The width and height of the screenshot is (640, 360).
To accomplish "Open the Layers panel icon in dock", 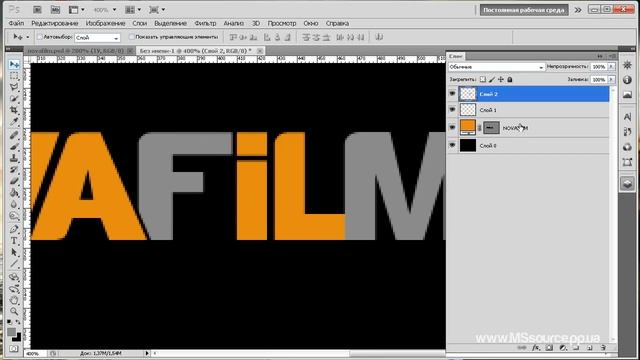I will click(627, 183).
